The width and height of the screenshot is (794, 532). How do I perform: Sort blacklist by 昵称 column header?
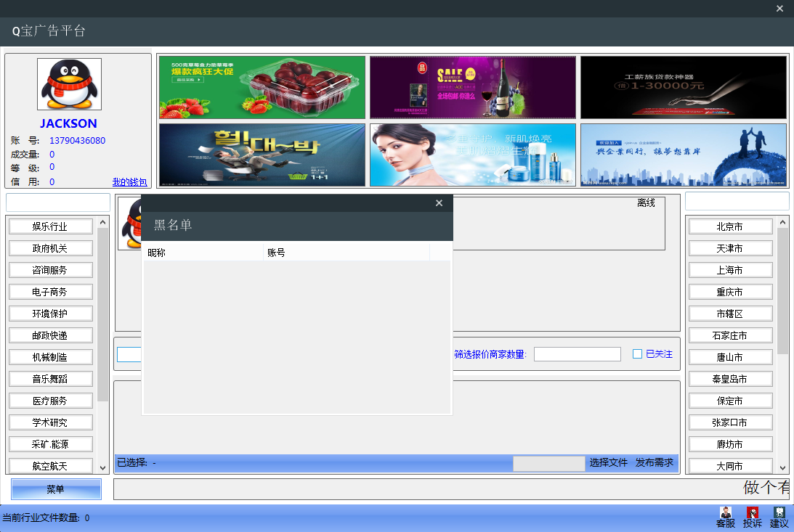tap(203, 253)
